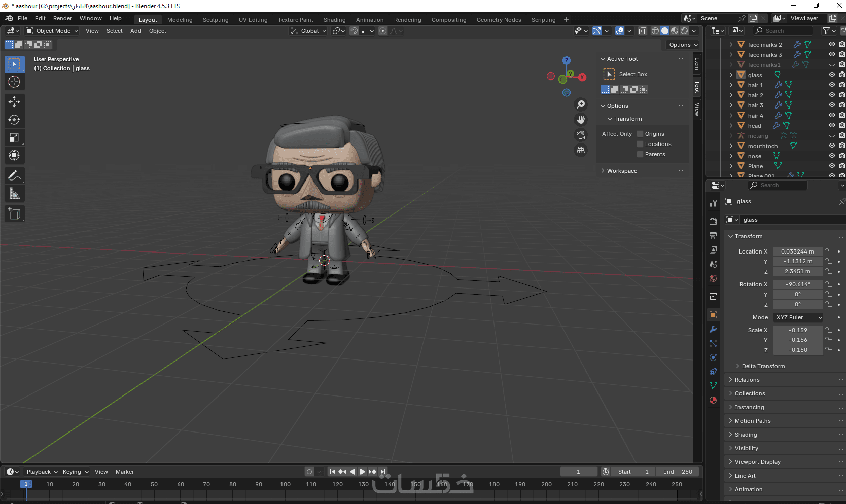
Task: Adjust the Scale Z value field
Action: [798, 350]
